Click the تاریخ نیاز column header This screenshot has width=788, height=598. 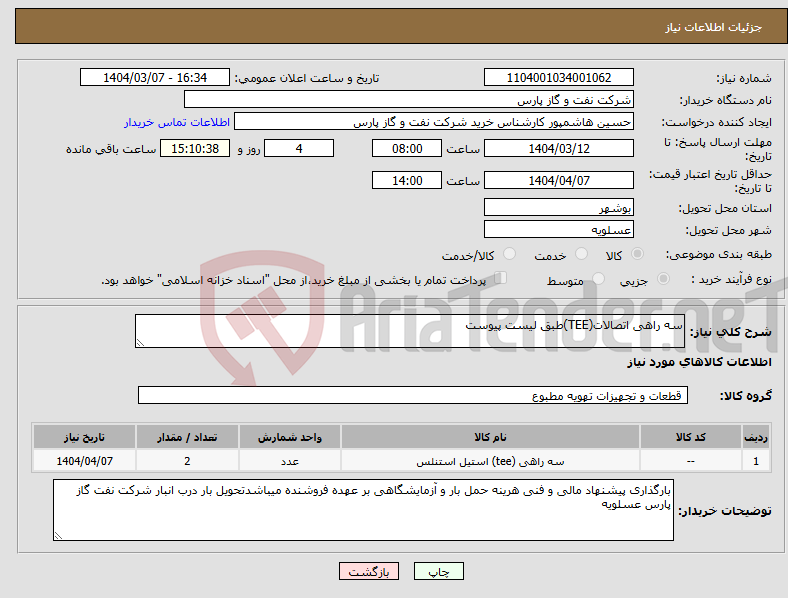[x=84, y=437]
